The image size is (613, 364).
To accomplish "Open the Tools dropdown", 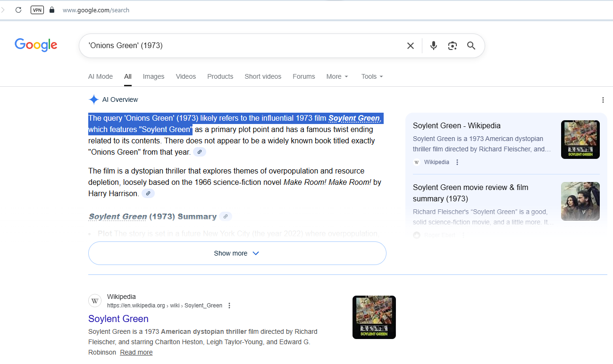I will coord(372,76).
